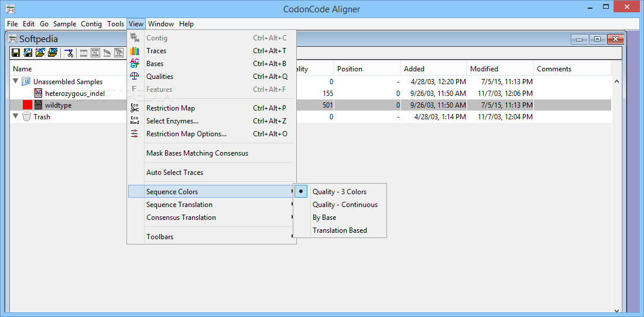Click the Softpedia project window icon
Screen dimensions: 644x317
[13, 39]
